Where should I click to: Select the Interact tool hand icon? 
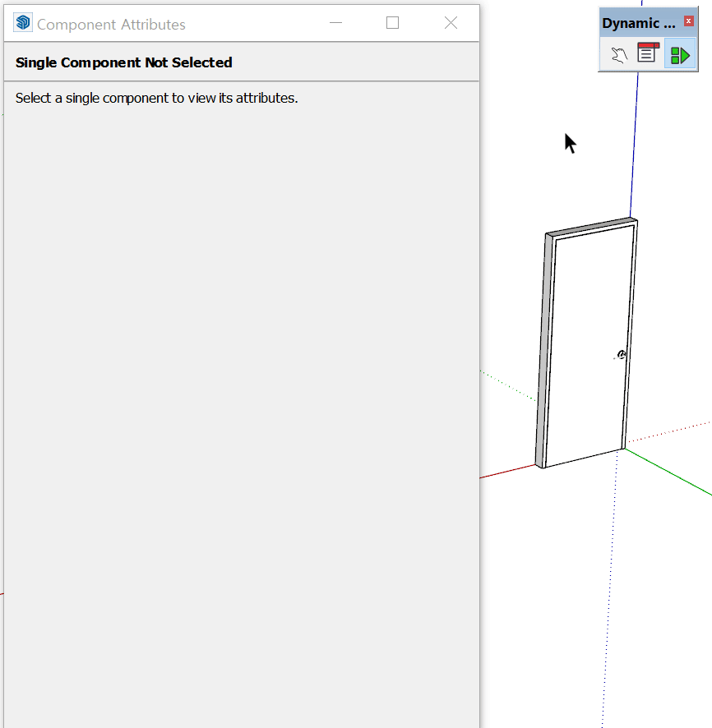tap(618, 55)
